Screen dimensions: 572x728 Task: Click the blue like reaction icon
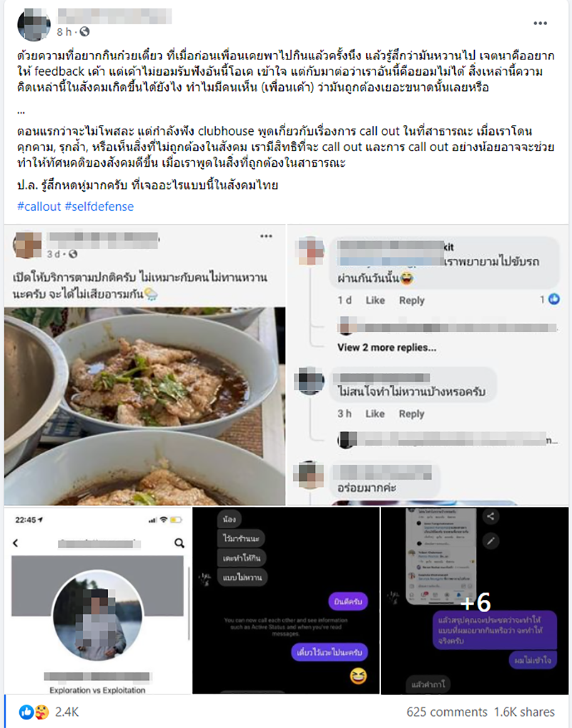pyautogui.click(x=26, y=712)
